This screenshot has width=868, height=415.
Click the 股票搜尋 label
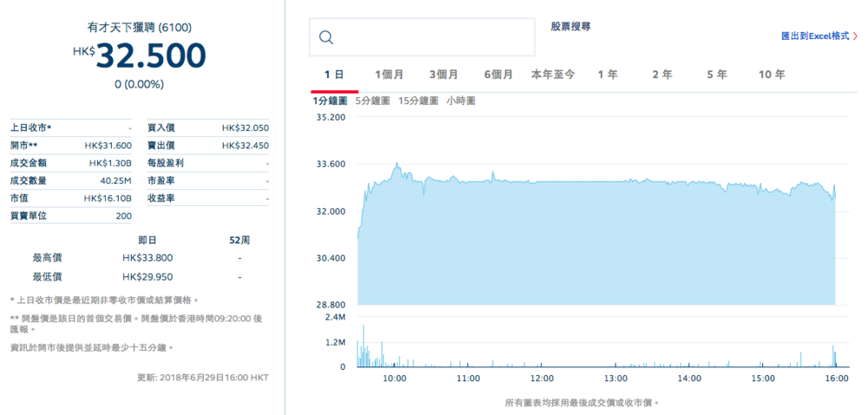point(571,27)
